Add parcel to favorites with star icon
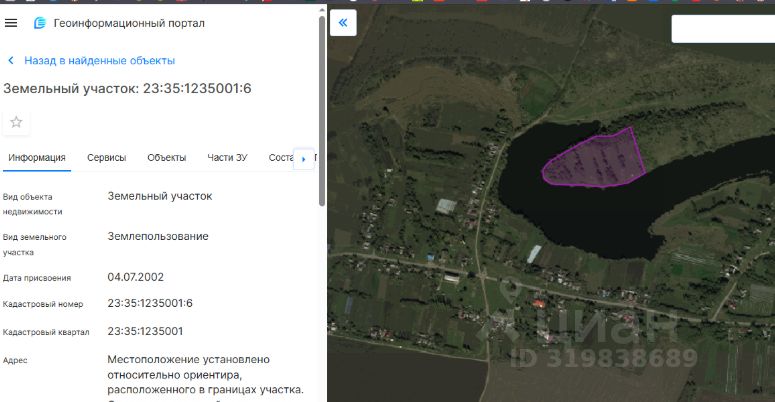775x402 pixels. point(16,122)
